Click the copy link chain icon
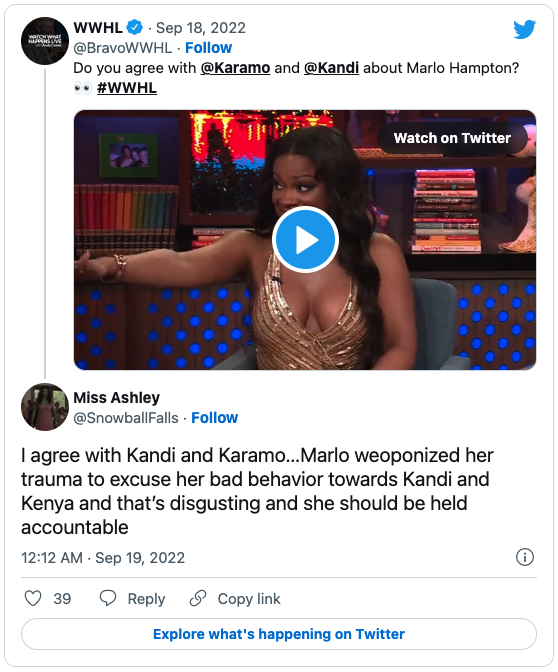The height and width of the screenshot is (672, 558). coord(198,598)
